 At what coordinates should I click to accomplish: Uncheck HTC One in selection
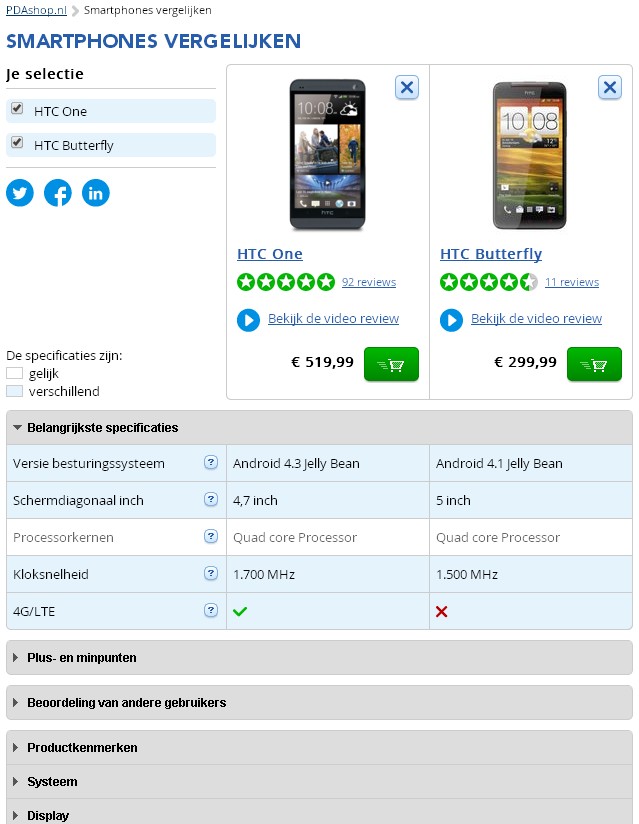[17, 108]
